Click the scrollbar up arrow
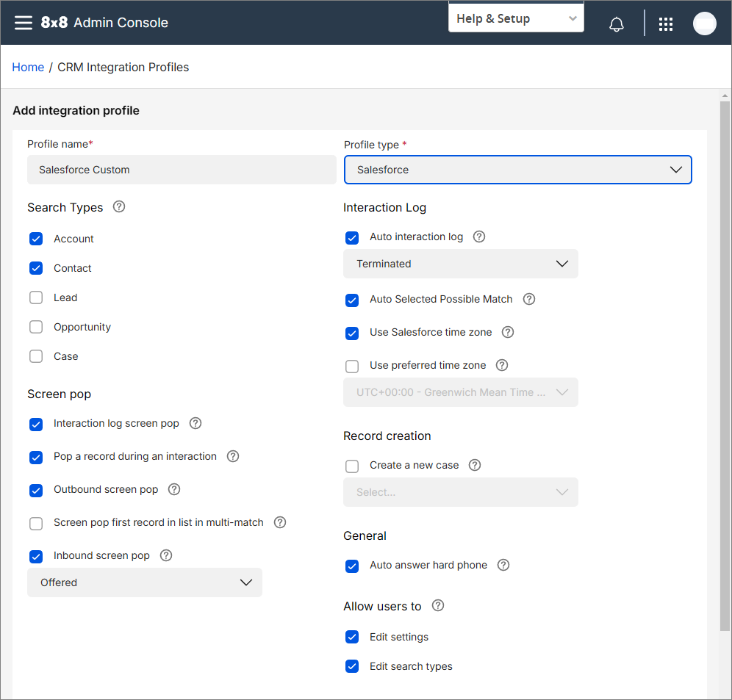The width and height of the screenshot is (732, 700). pyautogui.click(x=725, y=95)
